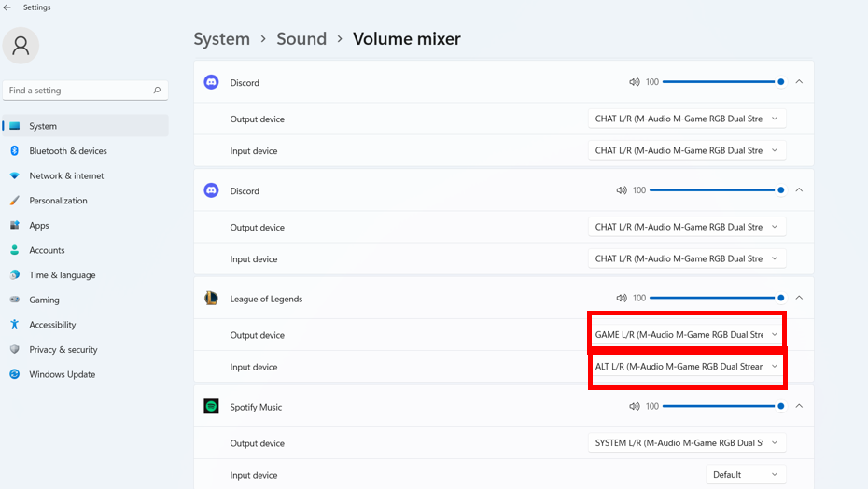The width and height of the screenshot is (868, 489).
Task: Click the Bluetooth icon in sidebar
Action: (x=15, y=150)
